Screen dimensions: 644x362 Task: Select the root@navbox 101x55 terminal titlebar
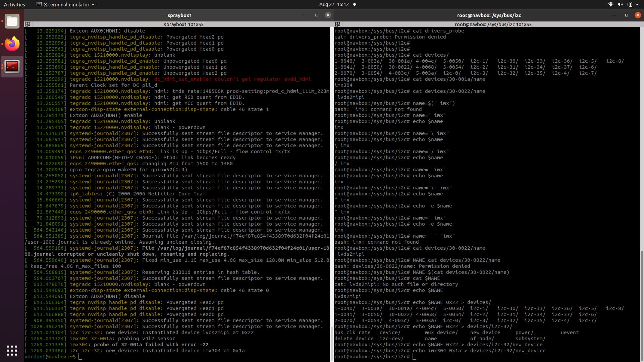click(x=493, y=24)
